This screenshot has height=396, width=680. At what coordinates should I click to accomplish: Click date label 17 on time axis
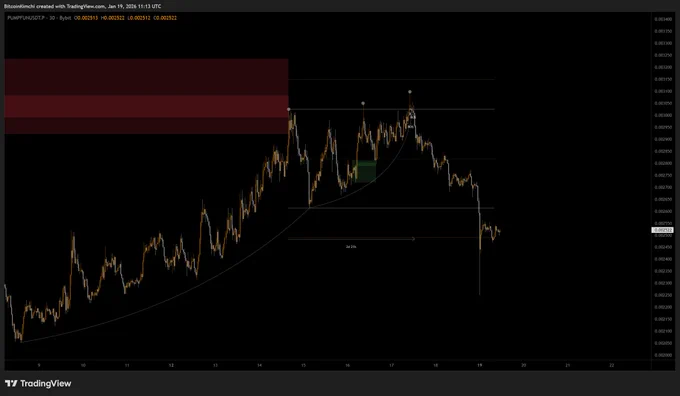pyautogui.click(x=392, y=365)
